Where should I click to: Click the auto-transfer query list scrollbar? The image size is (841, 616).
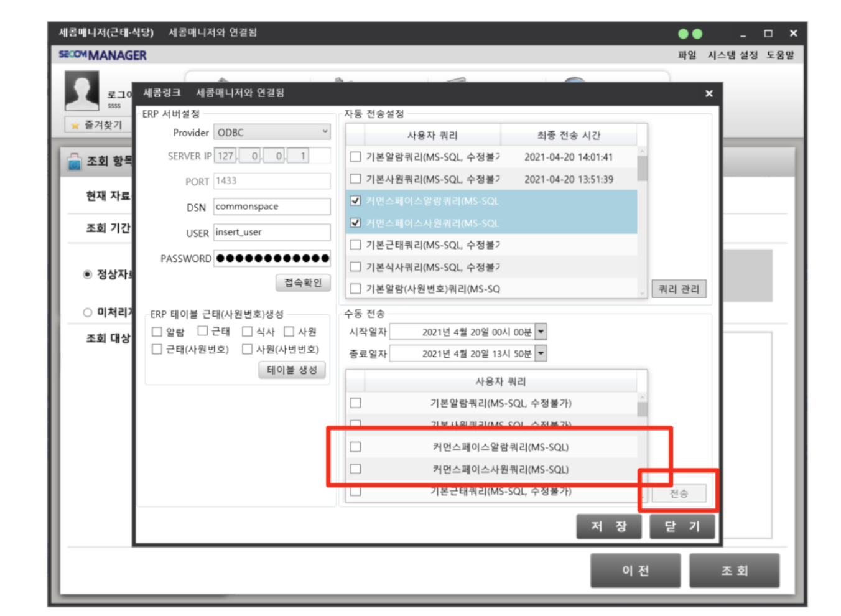(642, 168)
